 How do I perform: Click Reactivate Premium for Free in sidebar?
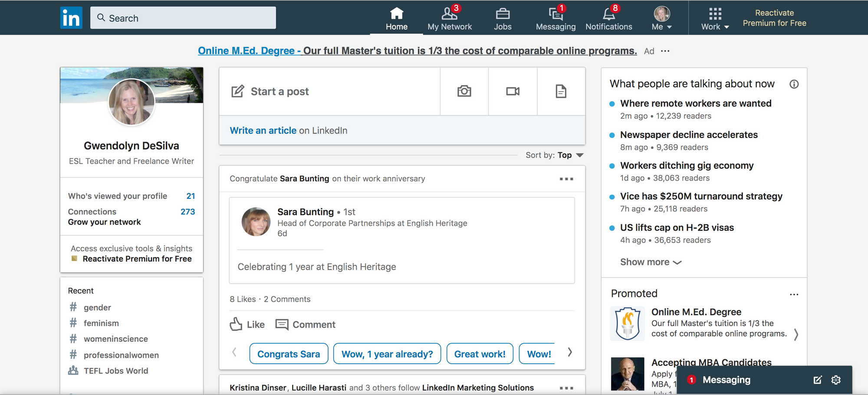click(x=132, y=259)
